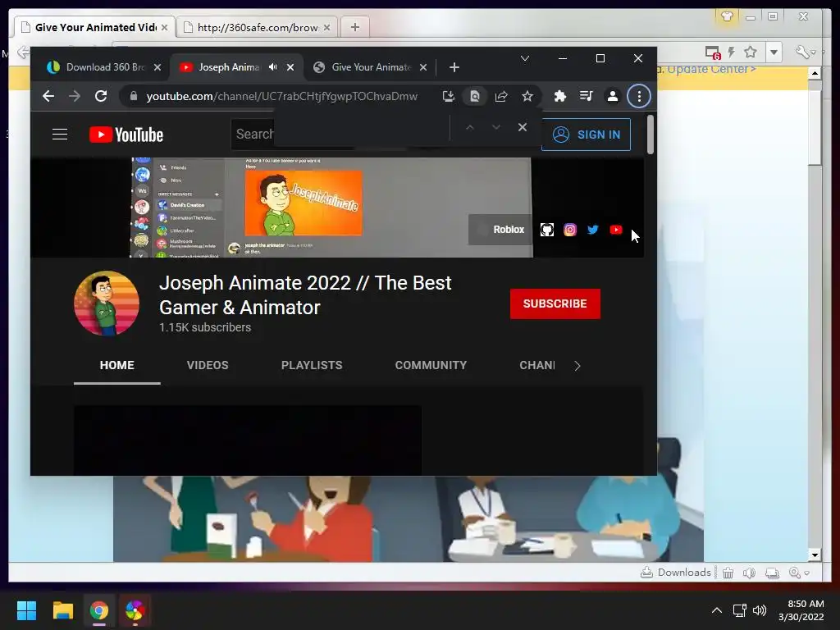Open the address bar dropdown in 360 Browser
This screenshot has height=630, width=840.
pyautogui.click(x=774, y=52)
